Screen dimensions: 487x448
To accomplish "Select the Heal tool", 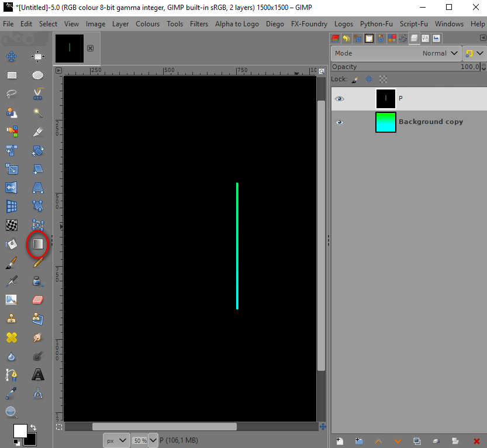I will pyautogui.click(x=11, y=337).
